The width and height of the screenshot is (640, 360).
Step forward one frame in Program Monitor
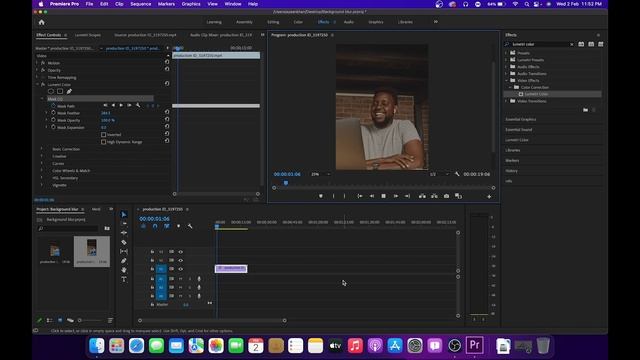[x=396, y=196]
